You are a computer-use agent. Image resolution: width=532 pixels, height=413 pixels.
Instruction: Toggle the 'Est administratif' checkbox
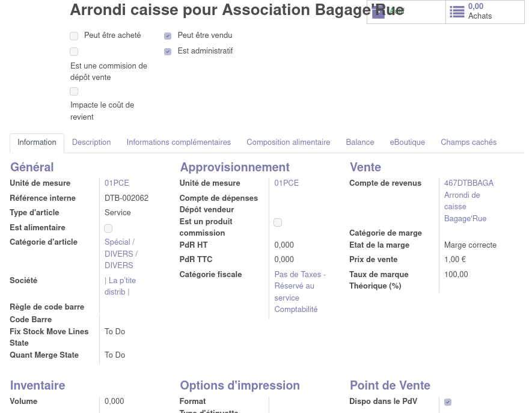(x=168, y=52)
